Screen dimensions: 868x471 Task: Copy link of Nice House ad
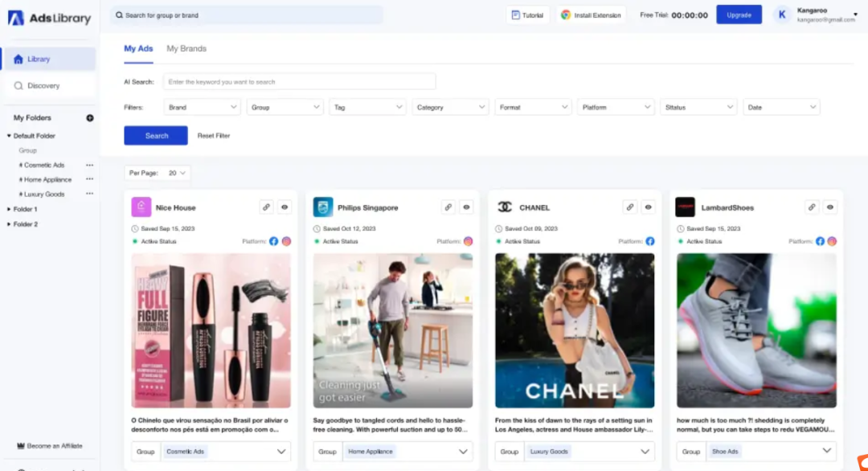point(266,207)
